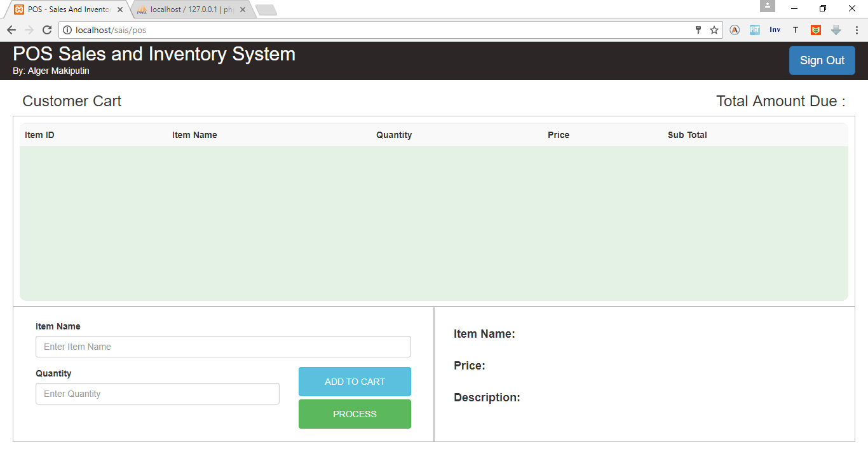Click the Total Amount Due label
This screenshot has height=463, width=868.
pyautogui.click(x=781, y=101)
